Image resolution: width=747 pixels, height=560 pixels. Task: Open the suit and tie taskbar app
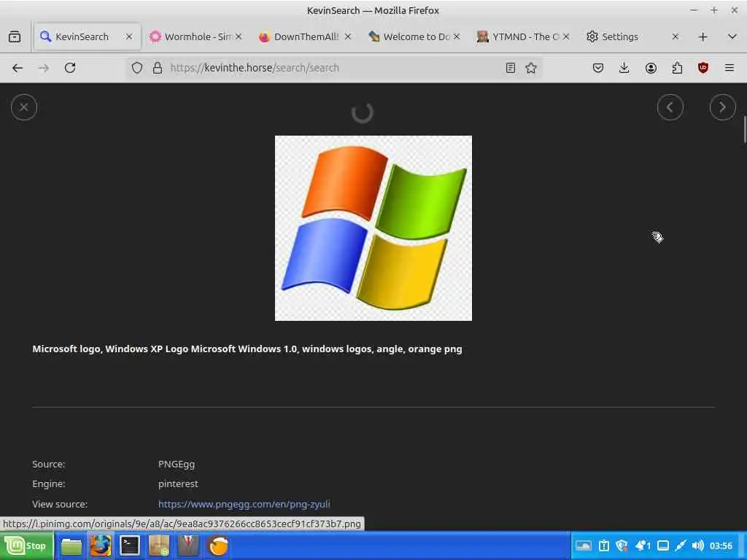(x=188, y=546)
